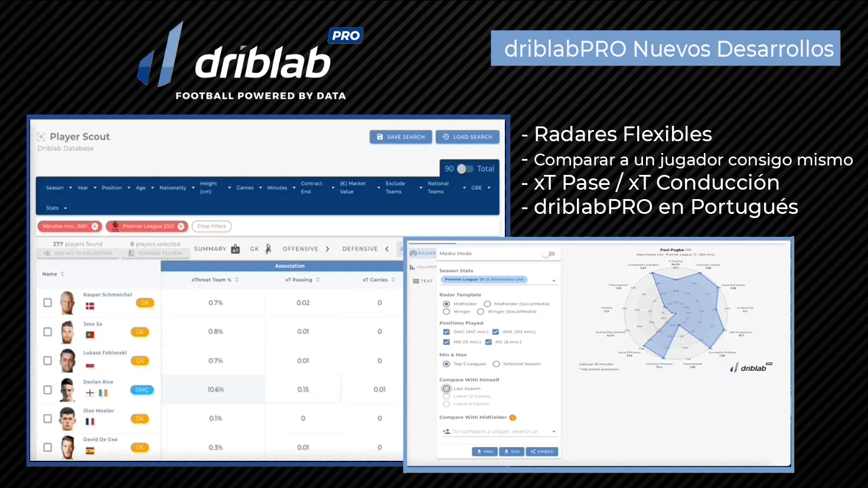
Task: Sort by xT Passing column
Action: point(318,279)
